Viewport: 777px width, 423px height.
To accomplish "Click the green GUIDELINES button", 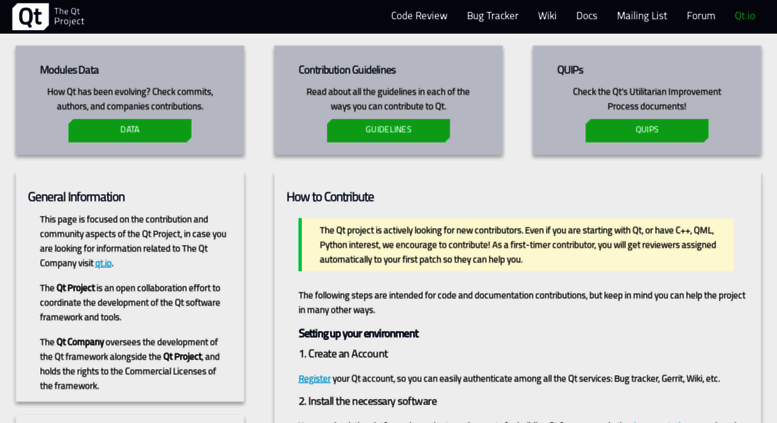I will point(388,130).
